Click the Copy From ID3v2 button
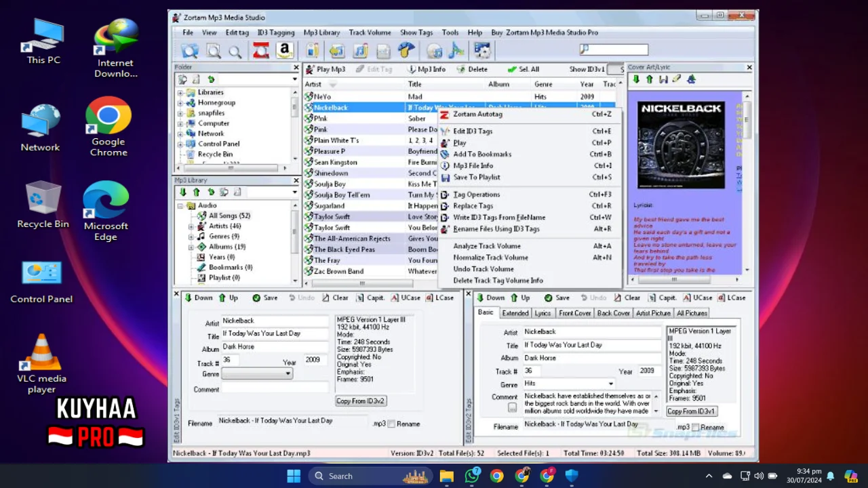The width and height of the screenshot is (868, 488). click(x=360, y=401)
